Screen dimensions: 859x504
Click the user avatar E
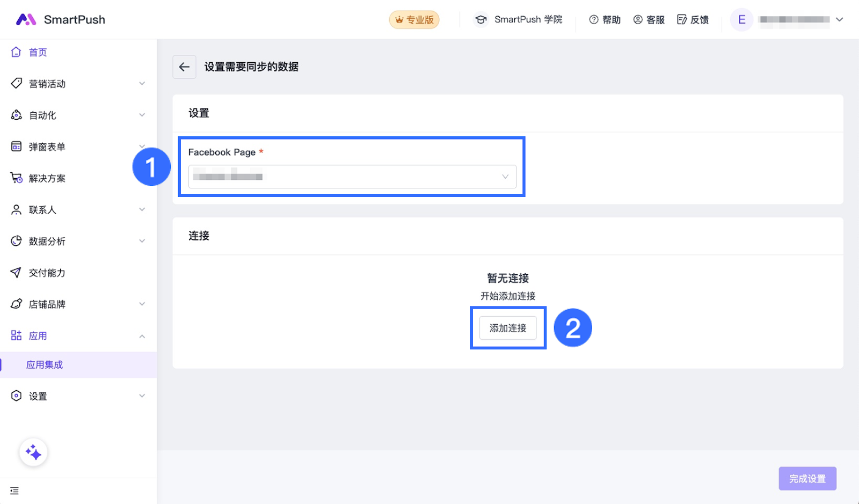click(741, 20)
